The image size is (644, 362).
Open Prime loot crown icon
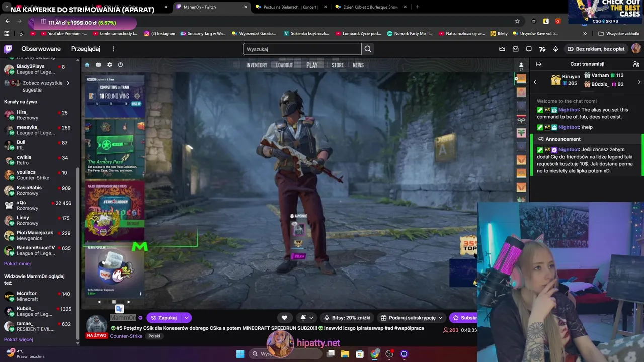[502, 49]
